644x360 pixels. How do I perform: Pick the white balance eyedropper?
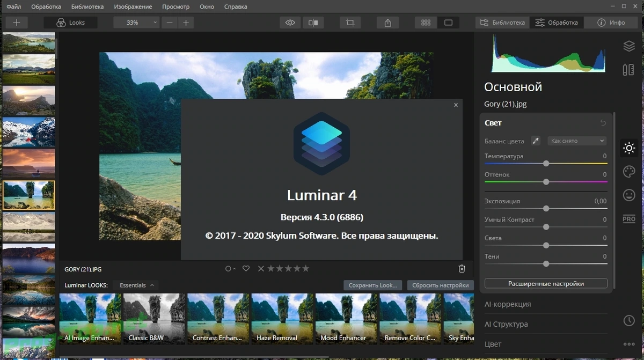[535, 141]
